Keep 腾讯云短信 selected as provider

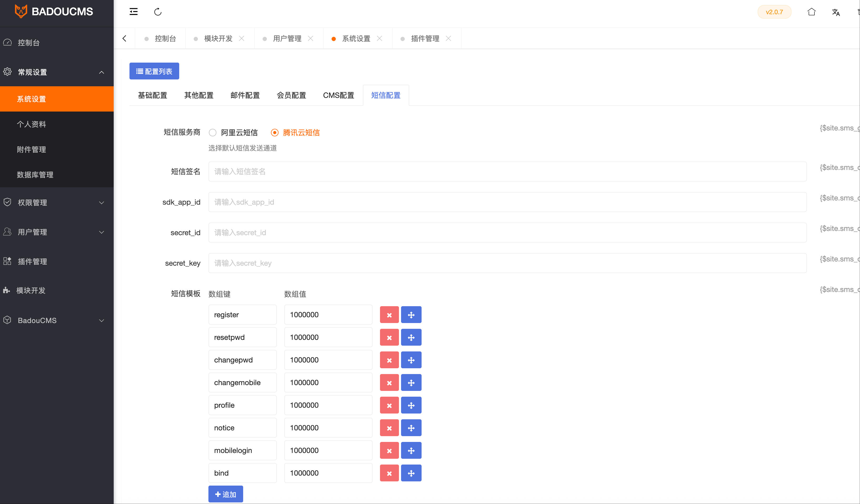[x=275, y=132]
